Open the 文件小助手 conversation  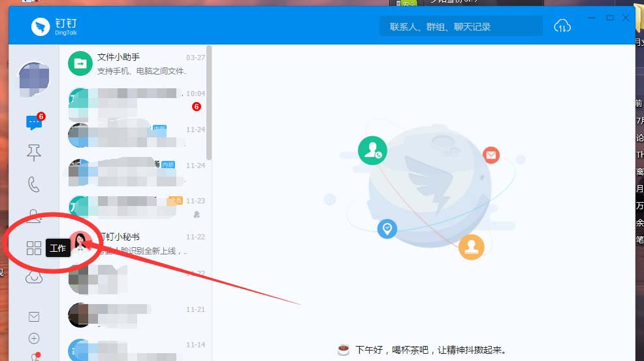click(136, 63)
